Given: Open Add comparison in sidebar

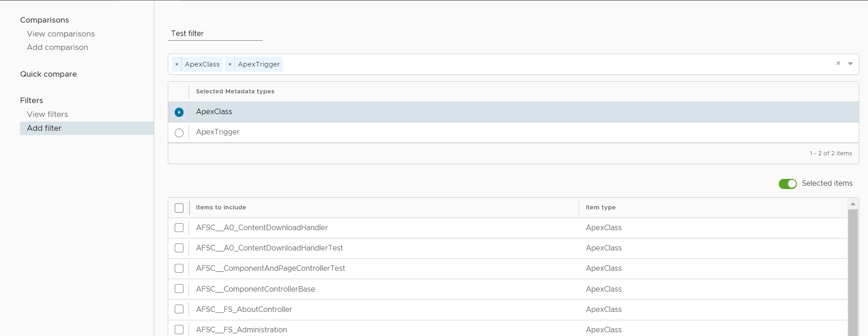Looking at the screenshot, I should coord(57,47).
